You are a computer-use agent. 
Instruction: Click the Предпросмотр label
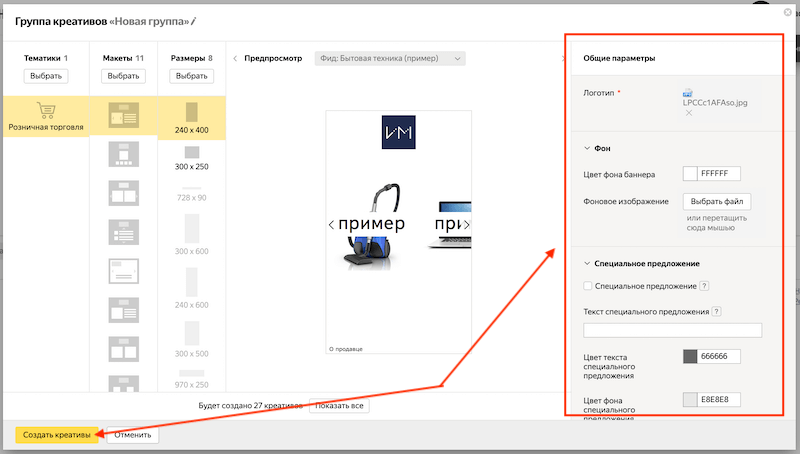(x=273, y=58)
